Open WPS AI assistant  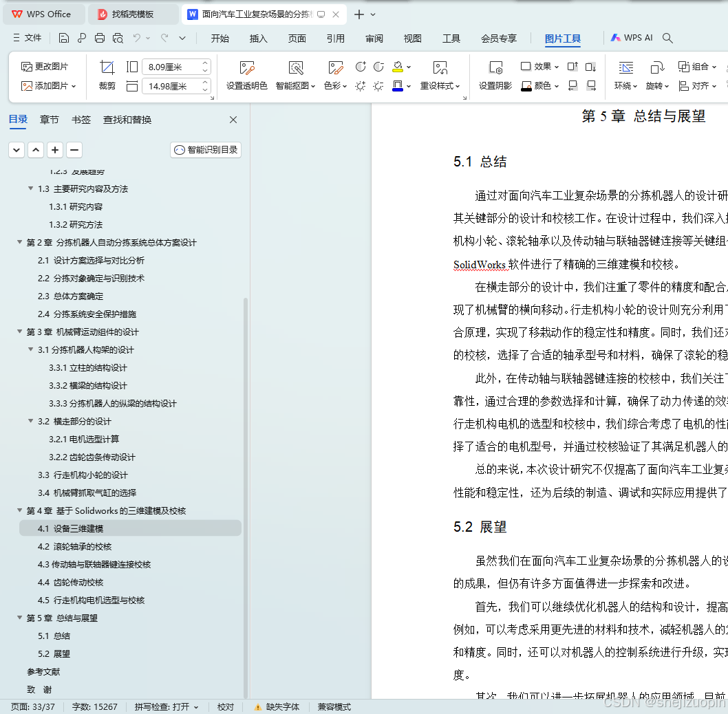pyautogui.click(x=632, y=38)
